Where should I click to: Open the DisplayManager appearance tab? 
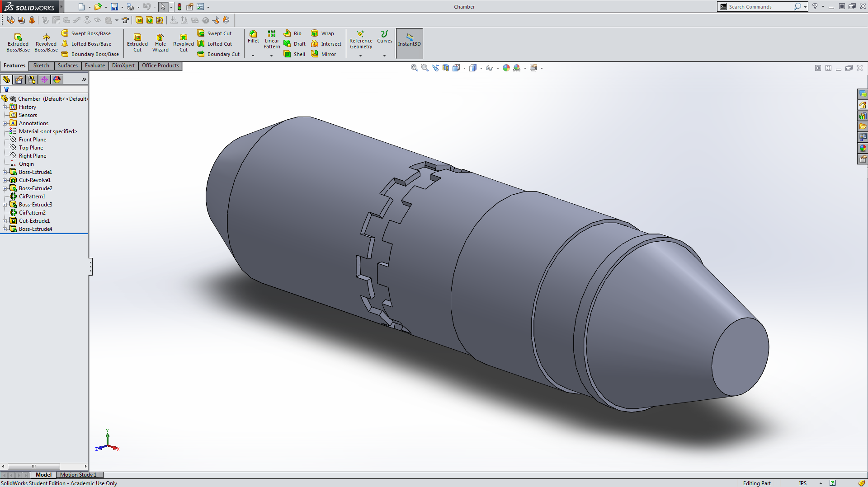tap(57, 80)
